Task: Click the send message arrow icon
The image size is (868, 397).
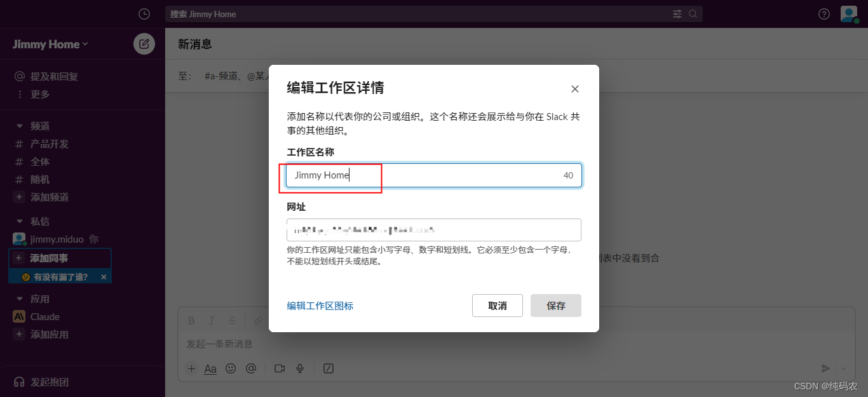Action: click(x=825, y=368)
